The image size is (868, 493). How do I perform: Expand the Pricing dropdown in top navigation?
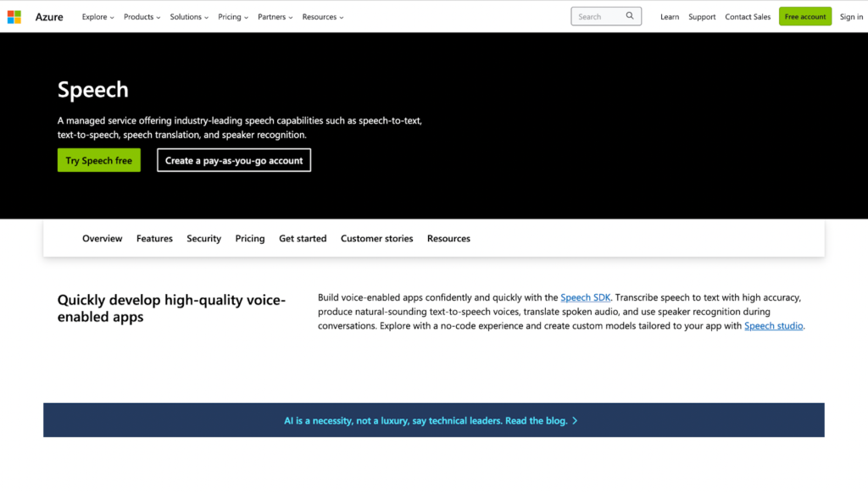pos(232,17)
